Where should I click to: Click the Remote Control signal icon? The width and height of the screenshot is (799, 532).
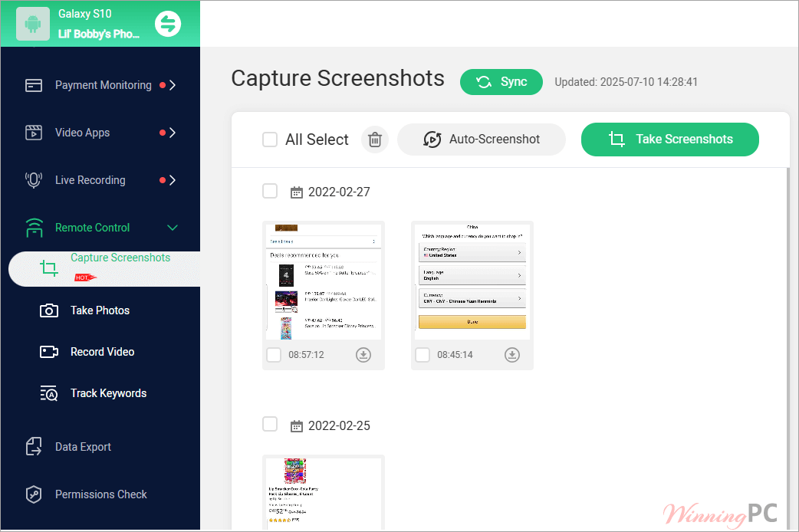pos(35,228)
